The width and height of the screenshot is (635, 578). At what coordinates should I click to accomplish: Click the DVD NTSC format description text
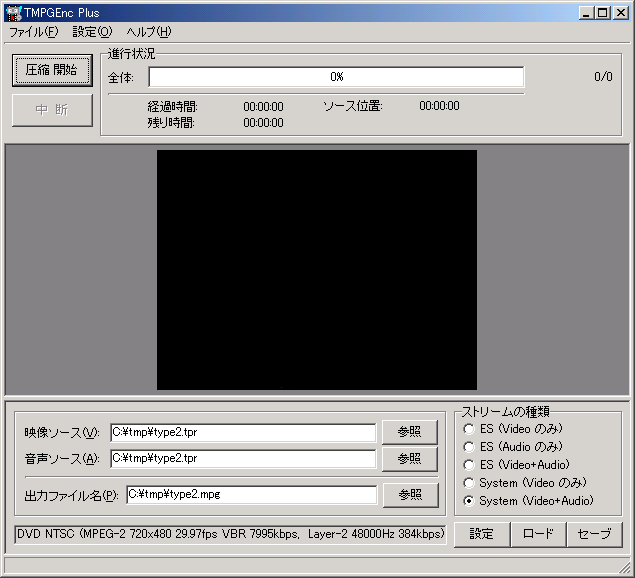[230, 534]
